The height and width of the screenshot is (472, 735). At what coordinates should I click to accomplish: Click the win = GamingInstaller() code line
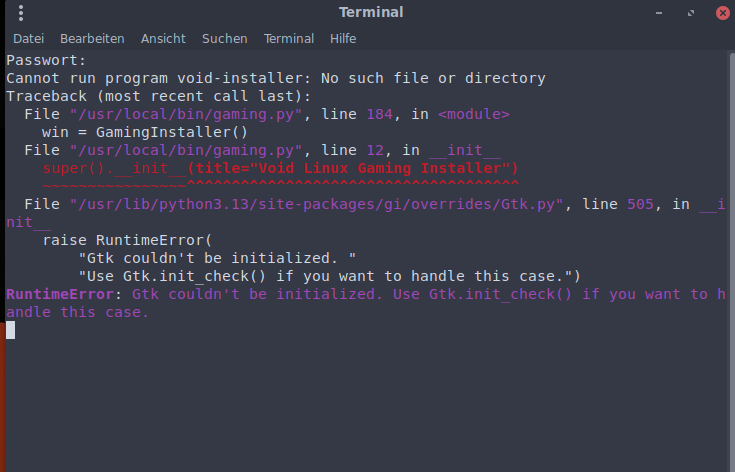pyautogui.click(x=143, y=132)
